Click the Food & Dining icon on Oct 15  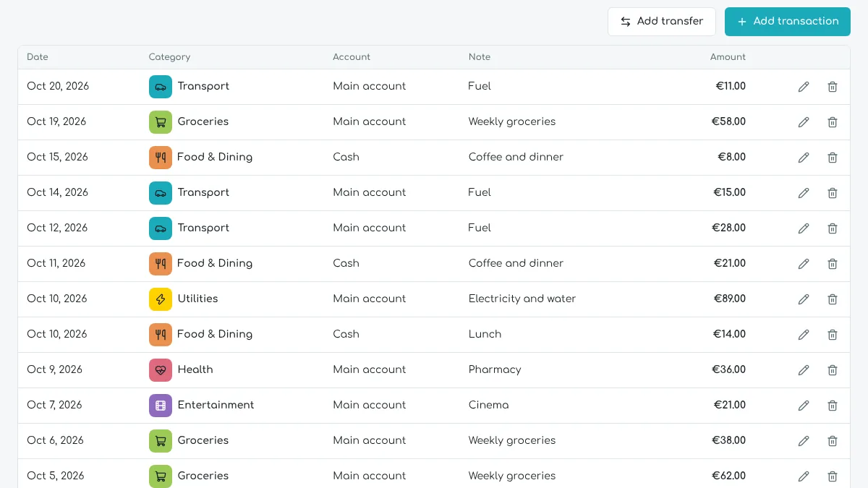(x=161, y=158)
